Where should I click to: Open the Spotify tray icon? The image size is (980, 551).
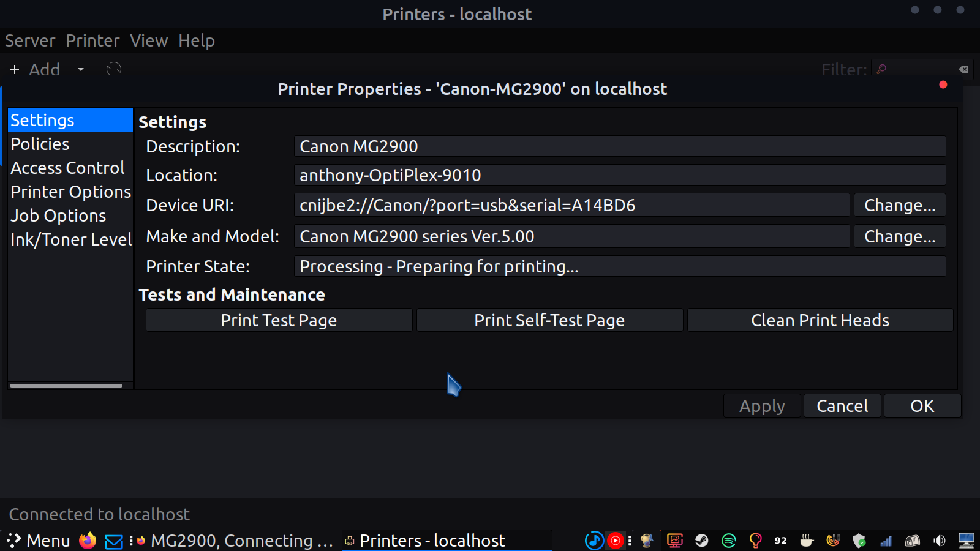pyautogui.click(x=729, y=541)
